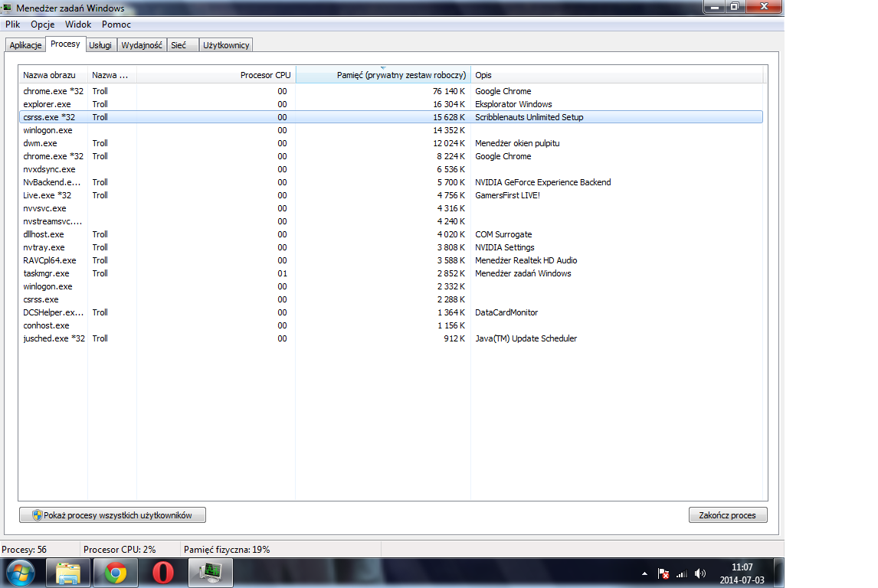Select the nvxdsync.exe process
This screenshot has width=878, height=588.
click(391, 169)
